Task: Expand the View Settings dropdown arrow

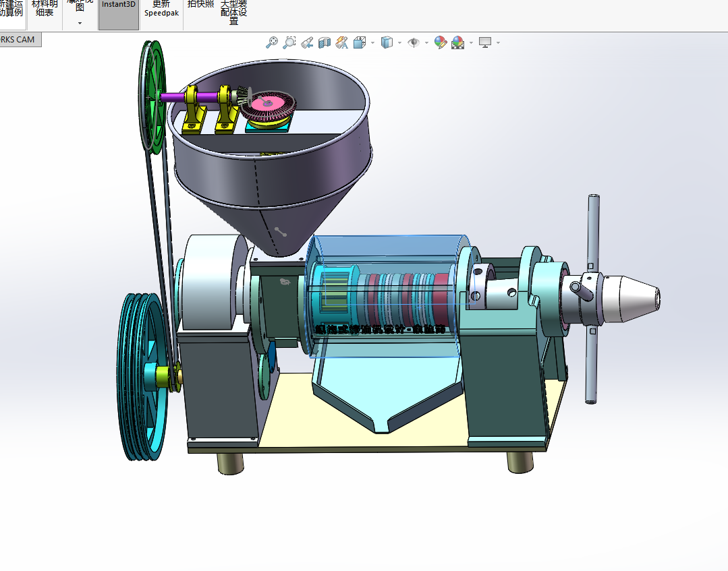Action: tap(498, 42)
